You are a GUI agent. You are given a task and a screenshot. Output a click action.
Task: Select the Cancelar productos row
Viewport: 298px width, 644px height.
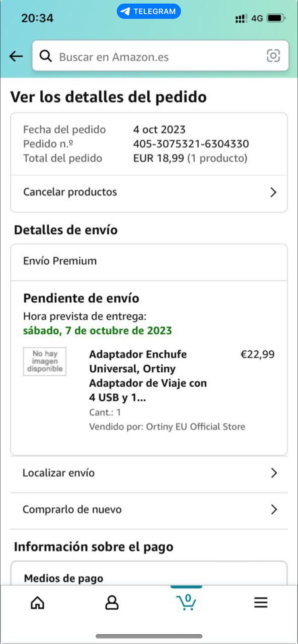coord(149,192)
